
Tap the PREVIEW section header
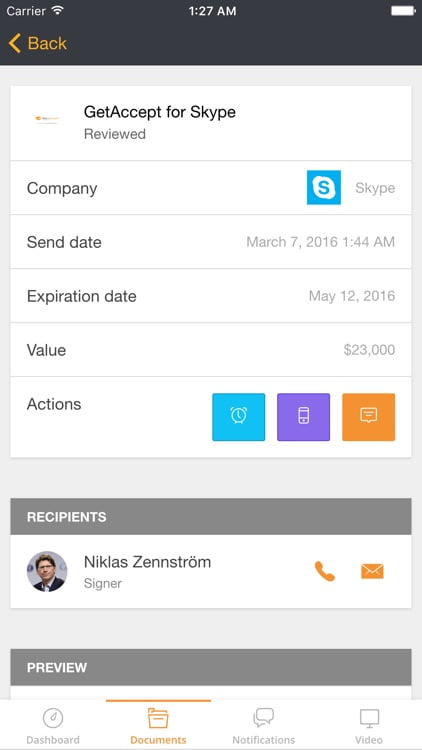pos(211,667)
